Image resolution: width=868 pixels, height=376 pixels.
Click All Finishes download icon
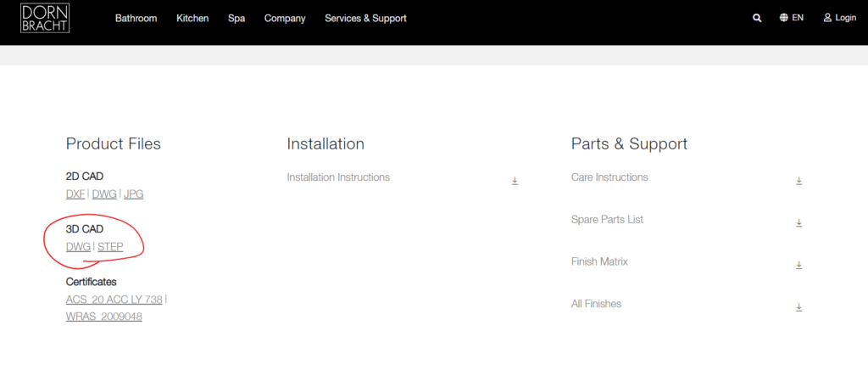(798, 307)
